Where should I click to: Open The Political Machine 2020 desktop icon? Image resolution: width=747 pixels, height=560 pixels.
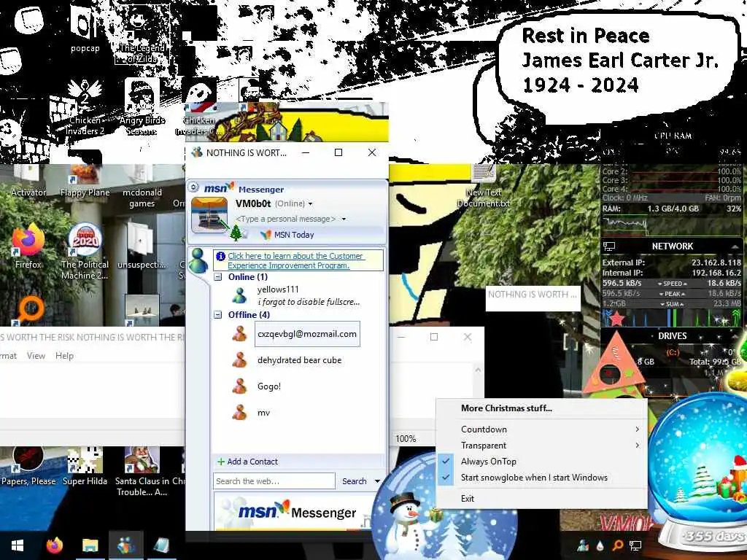pos(85,251)
